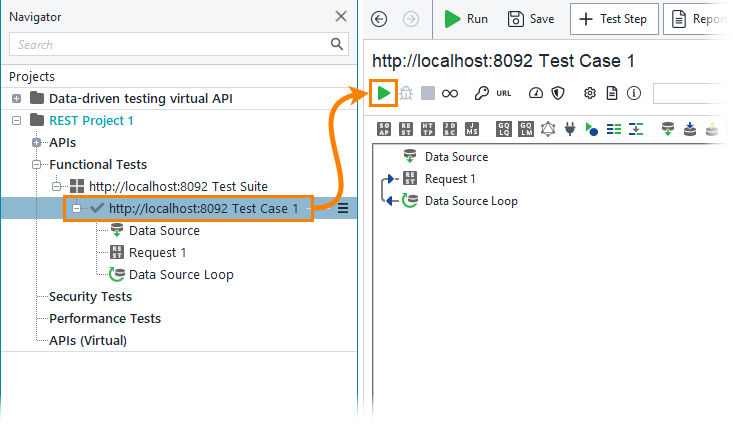The image size is (733, 425).
Task: Open the shield security test icon
Action: coord(558,93)
